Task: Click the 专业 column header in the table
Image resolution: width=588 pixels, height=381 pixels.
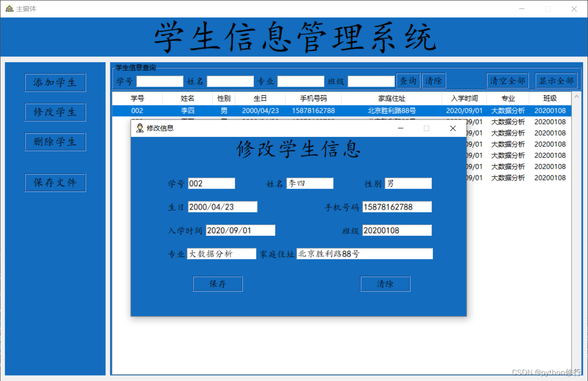Action: click(x=508, y=98)
